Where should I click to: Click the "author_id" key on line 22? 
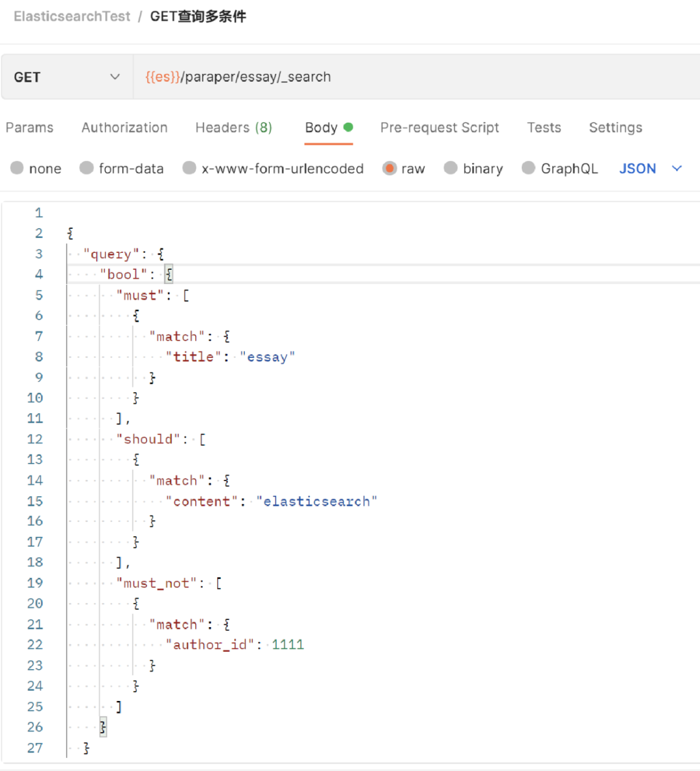click(210, 645)
